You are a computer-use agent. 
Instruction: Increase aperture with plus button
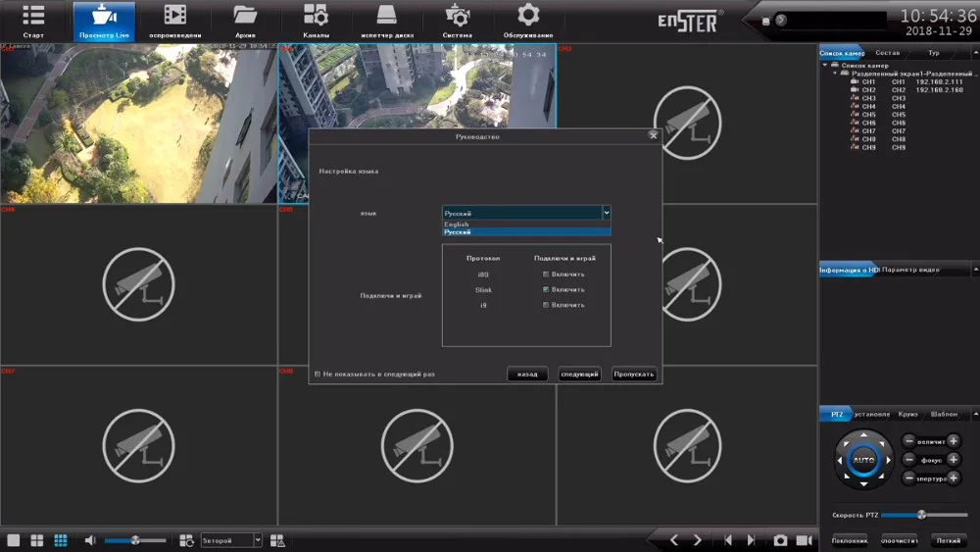954,478
